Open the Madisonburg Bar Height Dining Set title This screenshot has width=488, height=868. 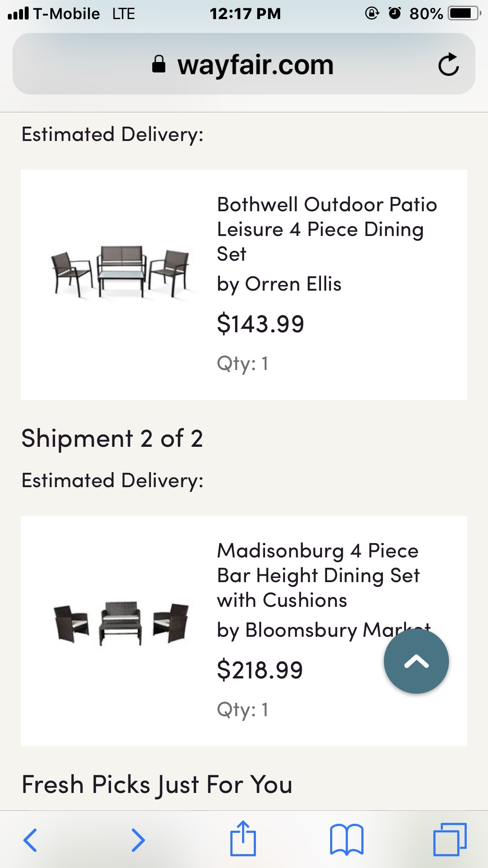[x=318, y=575]
